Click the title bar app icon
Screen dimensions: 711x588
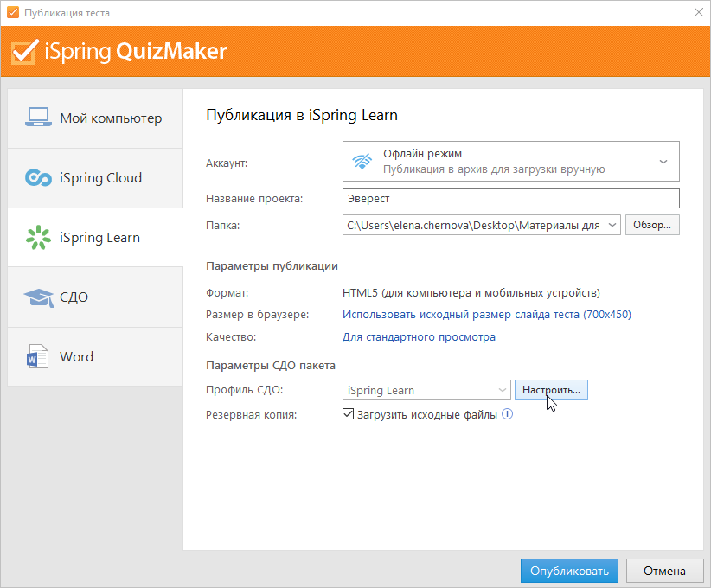coord(13,12)
